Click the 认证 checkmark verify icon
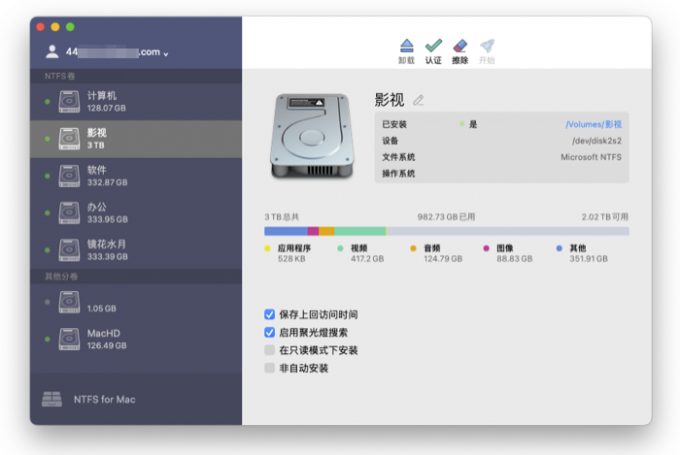Viewport: 680px width, 455px height. [433, 46]
